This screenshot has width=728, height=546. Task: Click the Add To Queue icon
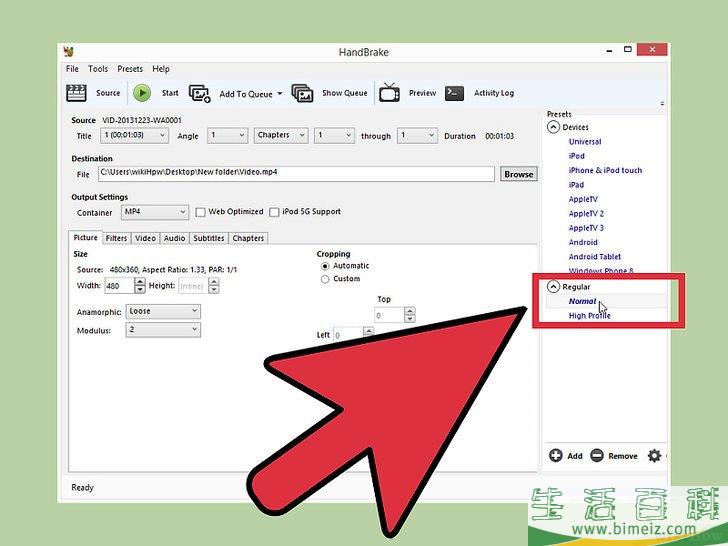coord(200,93)
